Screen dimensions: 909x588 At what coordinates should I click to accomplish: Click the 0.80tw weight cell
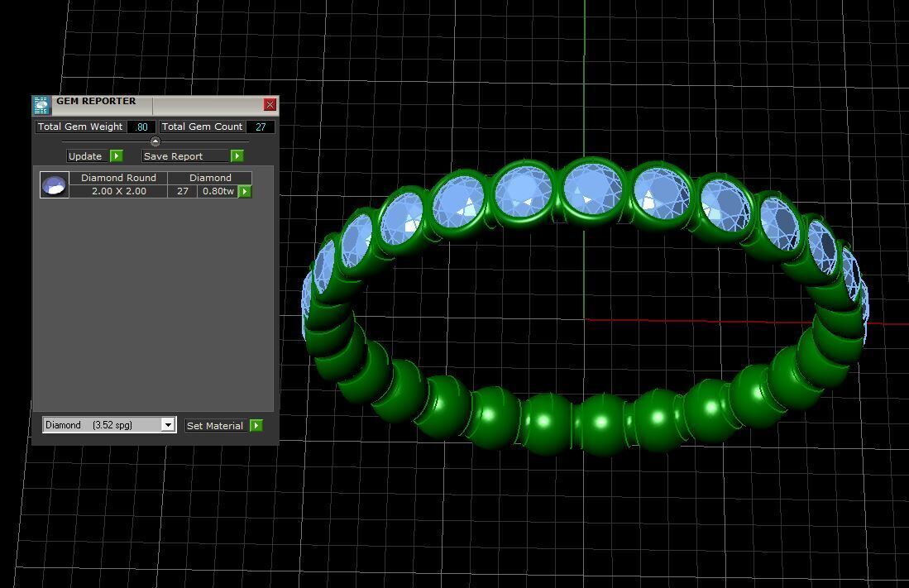click(x=218, y=191)
